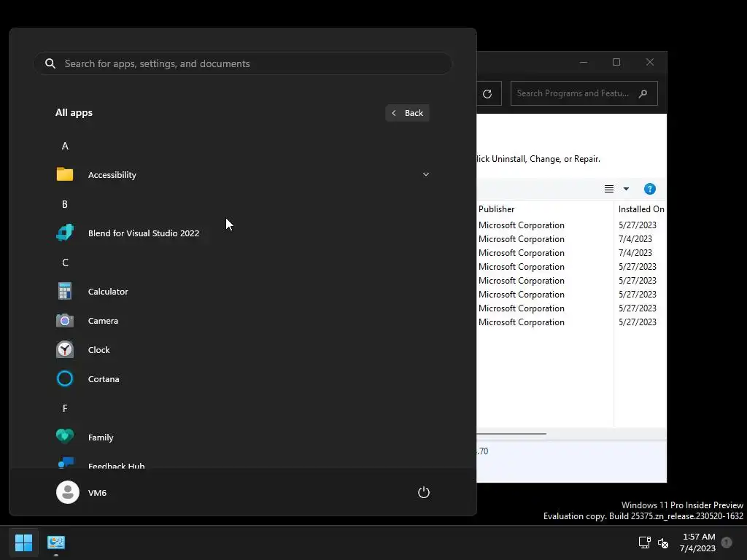Viewport: 747px width, 560px height.
Task: Change view layout icon in Programs list
Action: pyautogui.click(x=609, y=189)
